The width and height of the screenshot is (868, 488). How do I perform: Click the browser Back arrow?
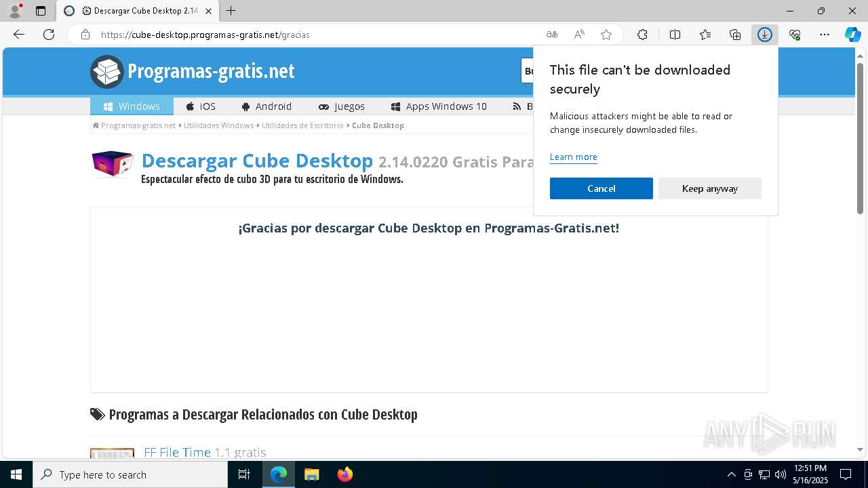19,35
